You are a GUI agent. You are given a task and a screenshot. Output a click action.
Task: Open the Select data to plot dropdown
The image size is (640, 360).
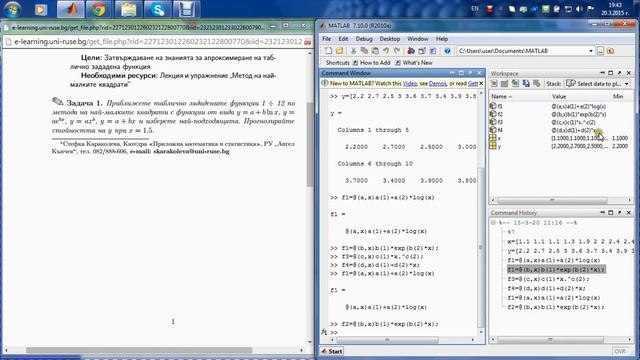pos(627,84)
